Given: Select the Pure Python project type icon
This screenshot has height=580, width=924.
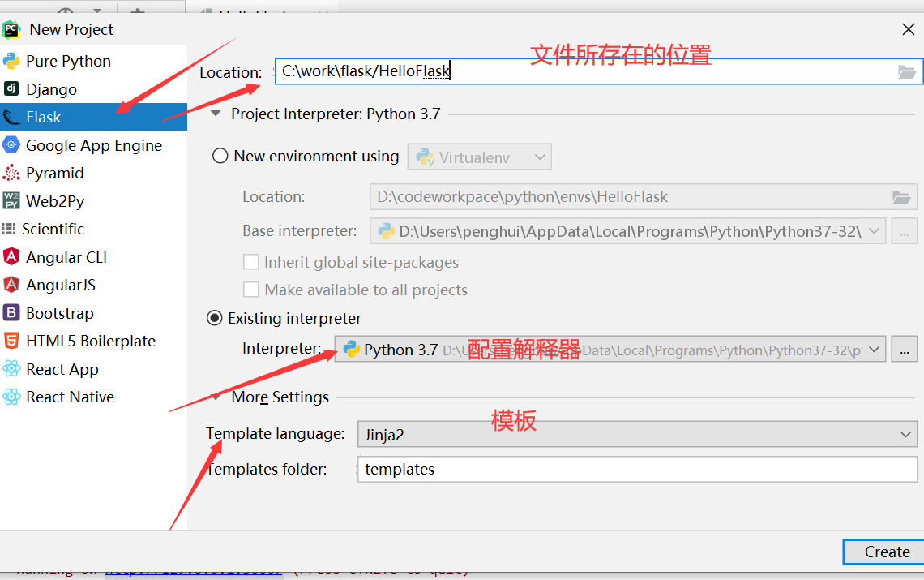Looking at the screenshot, I should click(11, 61).
